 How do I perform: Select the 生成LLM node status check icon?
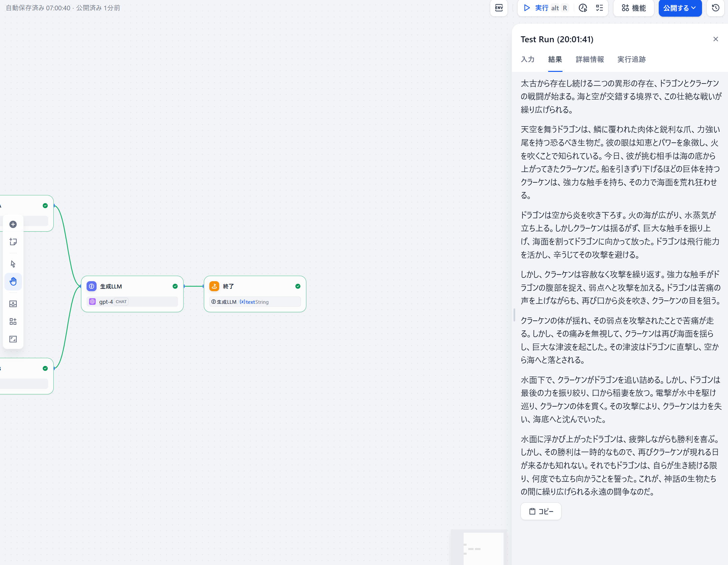pyautogui.click(x=175, y=286)
